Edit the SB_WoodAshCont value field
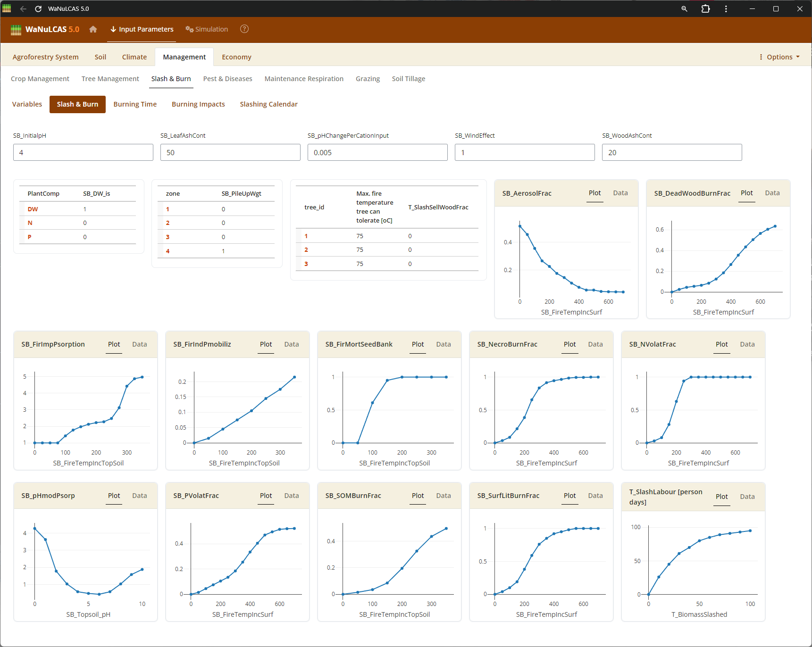This screenshot has height=647, width=812. coord(671,152)
